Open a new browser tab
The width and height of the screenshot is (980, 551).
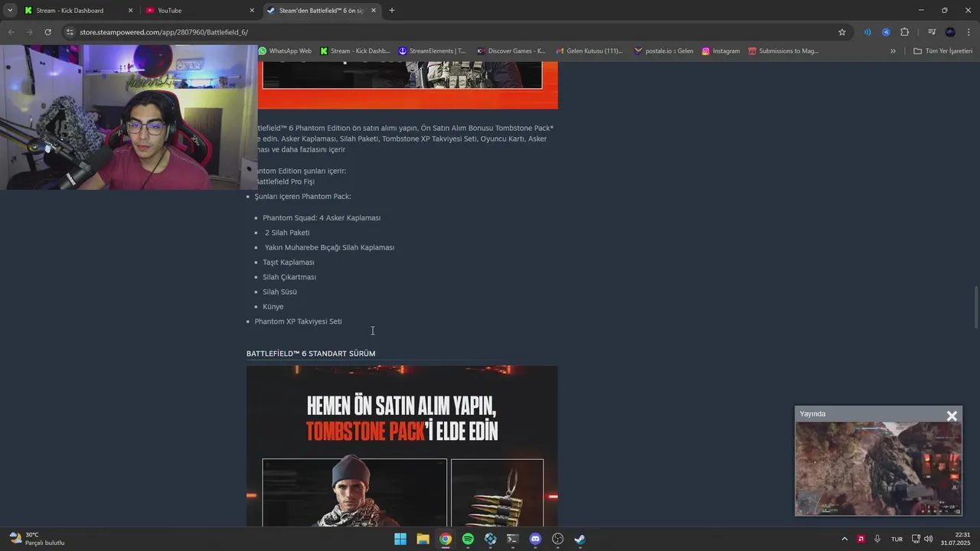(x=392, y=11)
